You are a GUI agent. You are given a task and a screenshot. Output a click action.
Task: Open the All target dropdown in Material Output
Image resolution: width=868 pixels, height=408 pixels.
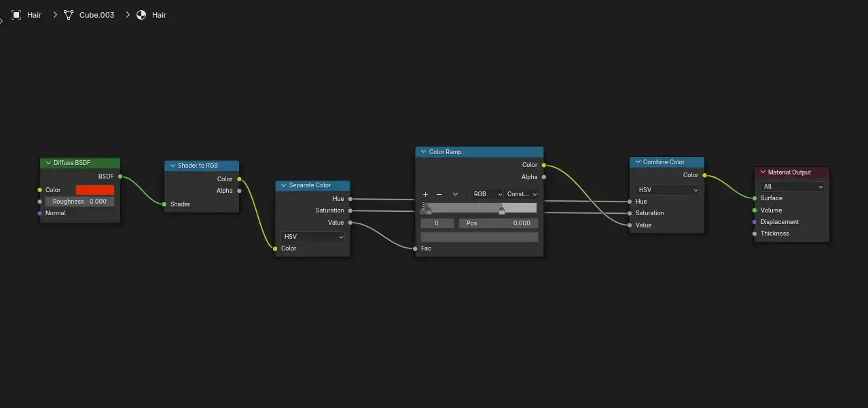tap(793, 187)
